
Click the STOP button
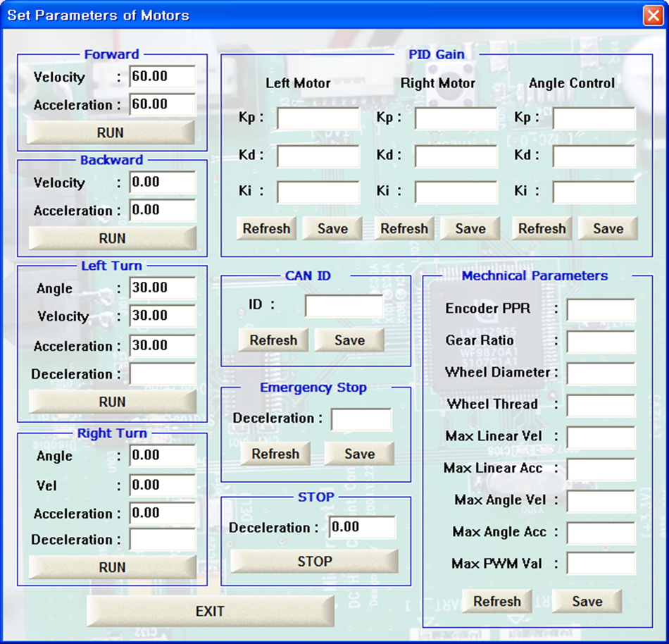(x=314, y=561)
